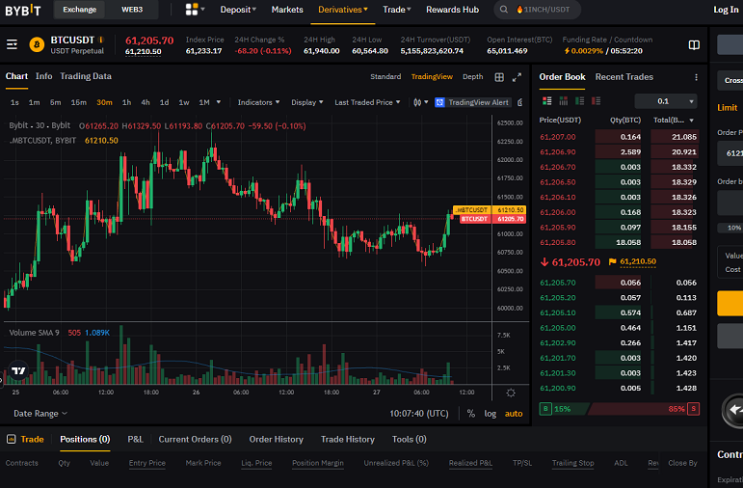Select the second order book layout icon
743x488 pixels.
(563, 101)
